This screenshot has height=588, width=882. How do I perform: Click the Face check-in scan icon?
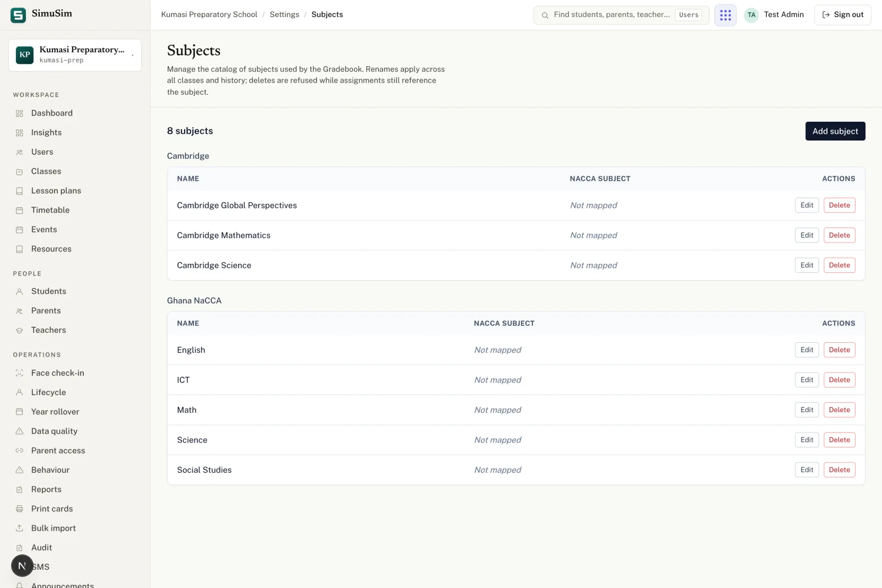click(x=19, y=373)
